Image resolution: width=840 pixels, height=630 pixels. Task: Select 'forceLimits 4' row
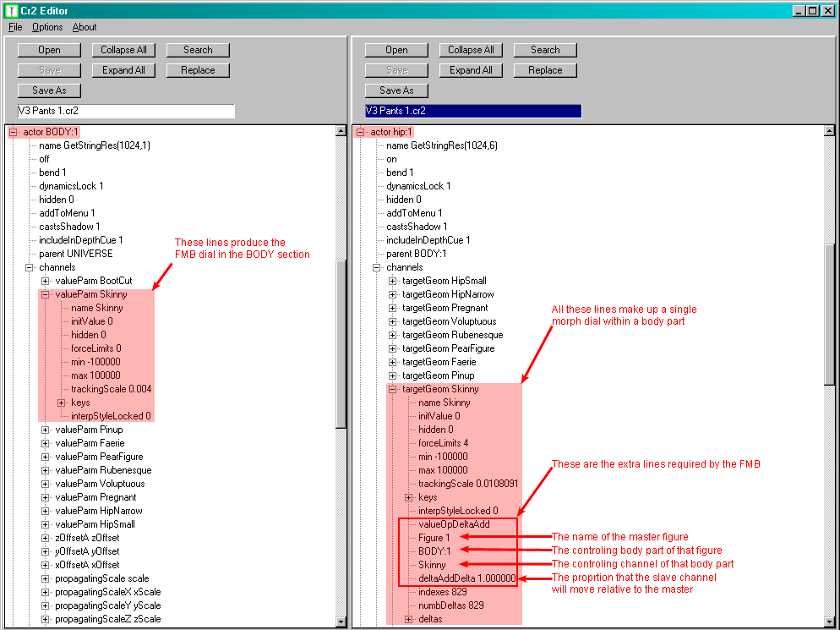click(x=443, y=443)
